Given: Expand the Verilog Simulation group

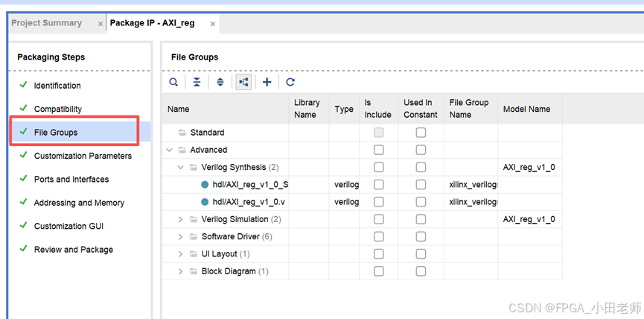Looking at the screenshot, I should (x=181, y=219).
